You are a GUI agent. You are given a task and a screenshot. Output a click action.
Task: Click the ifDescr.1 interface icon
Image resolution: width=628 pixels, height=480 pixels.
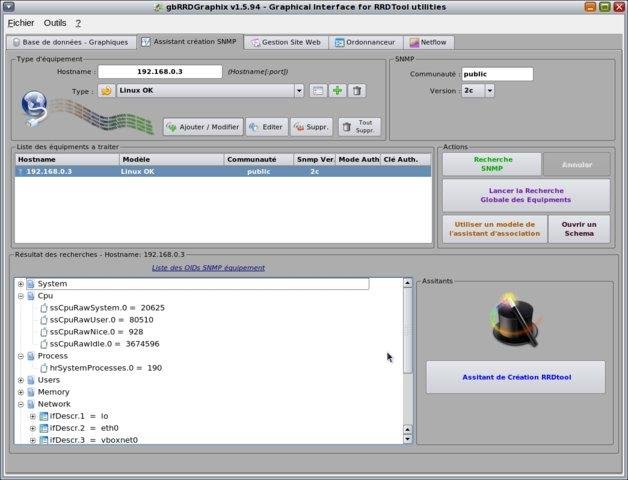[44, 416]
